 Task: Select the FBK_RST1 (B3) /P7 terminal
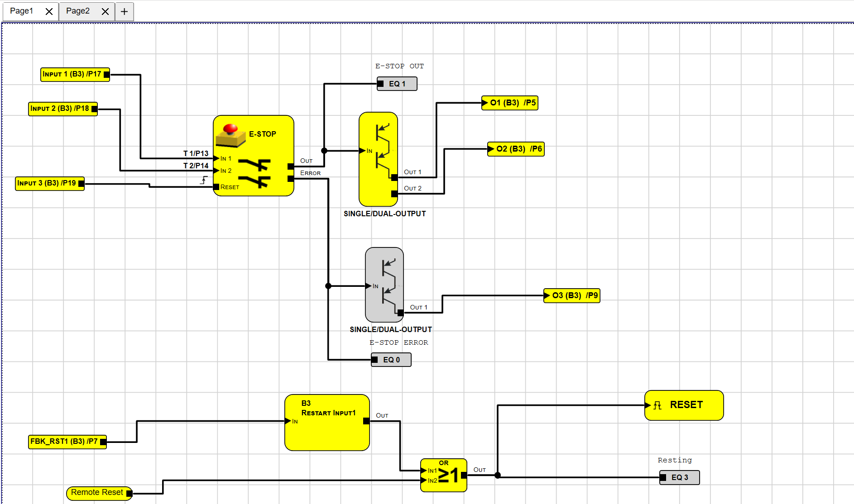(x=64, y=442)
